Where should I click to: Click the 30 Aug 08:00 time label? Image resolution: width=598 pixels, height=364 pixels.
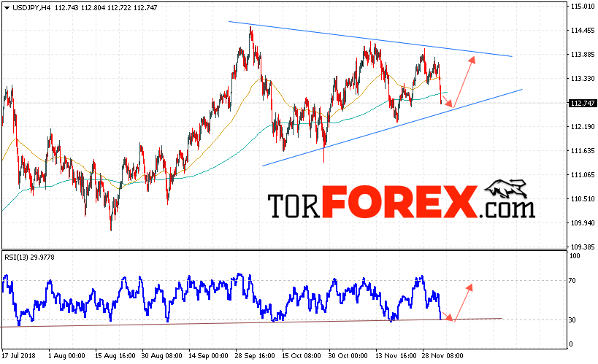(x=161, y=356)
